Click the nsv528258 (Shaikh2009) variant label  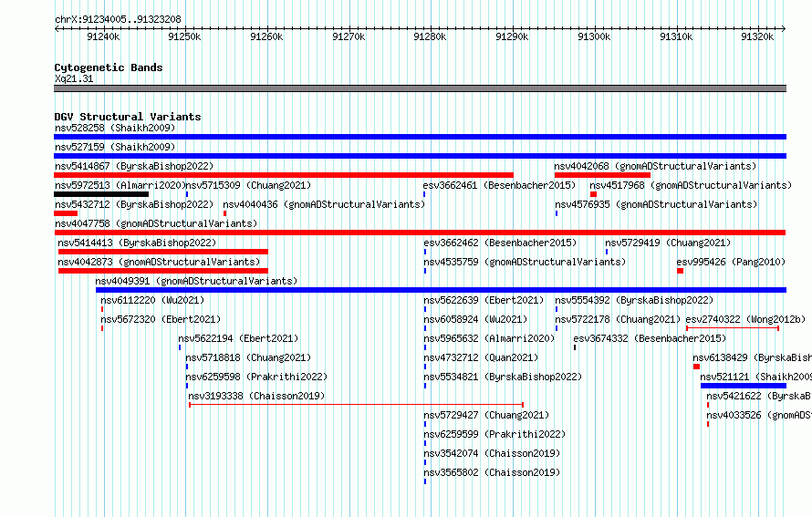[115, 128]
